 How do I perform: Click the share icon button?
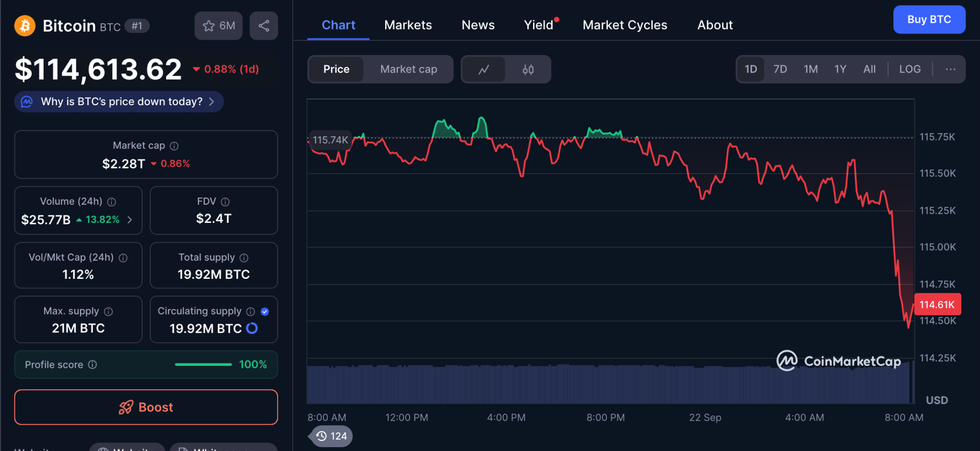[x=264, y=26]
